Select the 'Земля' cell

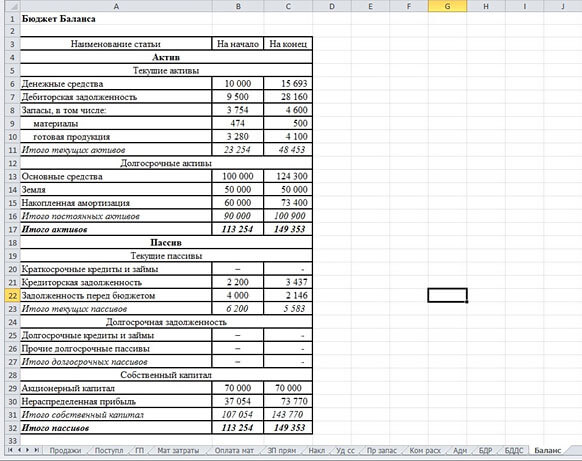tap(116, 190)
